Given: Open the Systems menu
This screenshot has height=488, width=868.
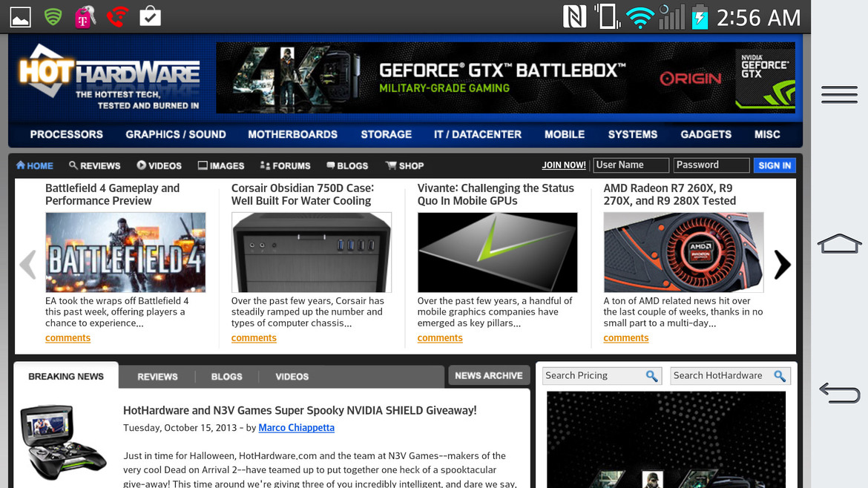Looking at the screenshot, I should coord(632,134).
